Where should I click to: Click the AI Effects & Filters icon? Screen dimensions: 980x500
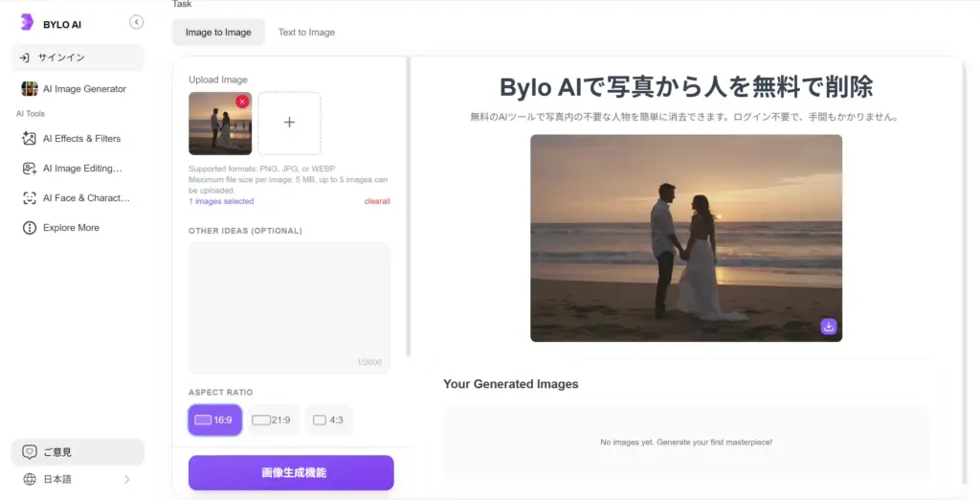point(29,138)
